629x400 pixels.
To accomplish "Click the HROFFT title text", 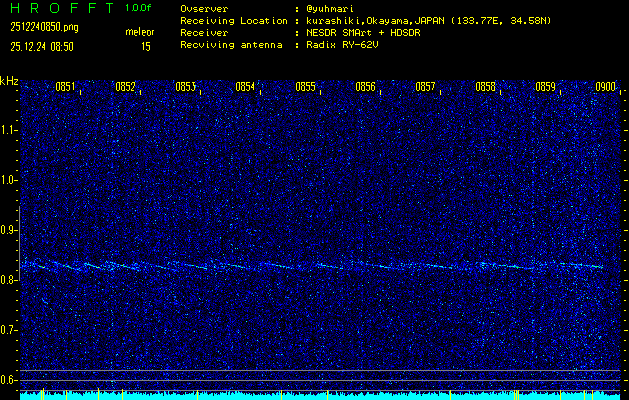I will point(59,8).
